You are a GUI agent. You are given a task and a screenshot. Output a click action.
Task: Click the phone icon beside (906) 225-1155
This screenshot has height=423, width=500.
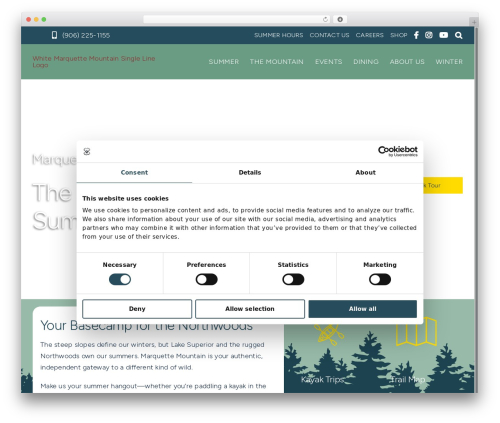pos(54,35)
